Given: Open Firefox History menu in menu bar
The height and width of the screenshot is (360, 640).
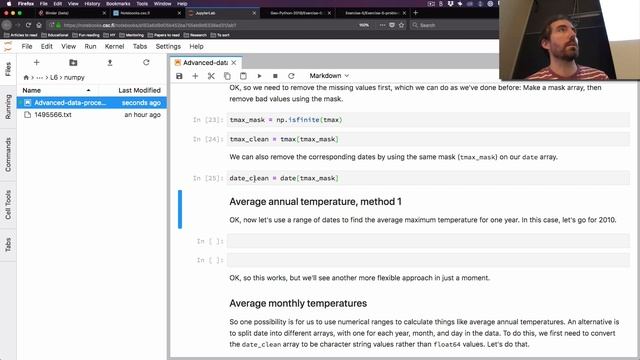Looking at the screenshot, I should click(x=92, y=4).
